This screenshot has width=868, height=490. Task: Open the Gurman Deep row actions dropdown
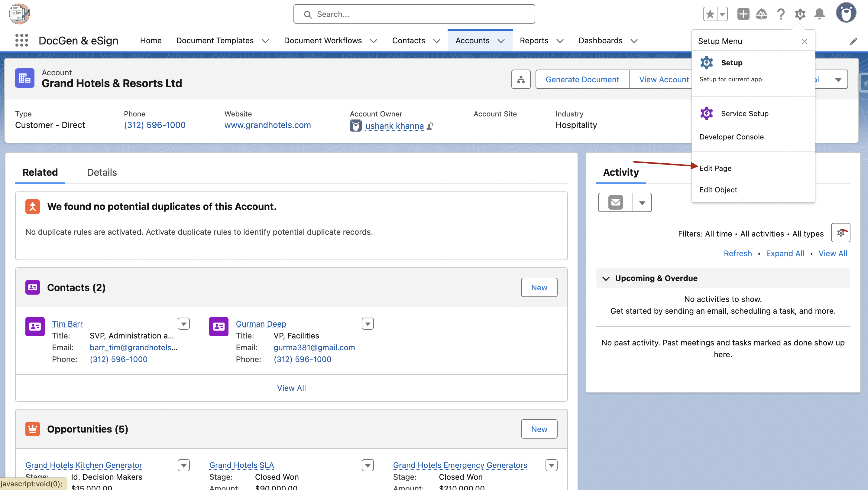pos(368,324)
